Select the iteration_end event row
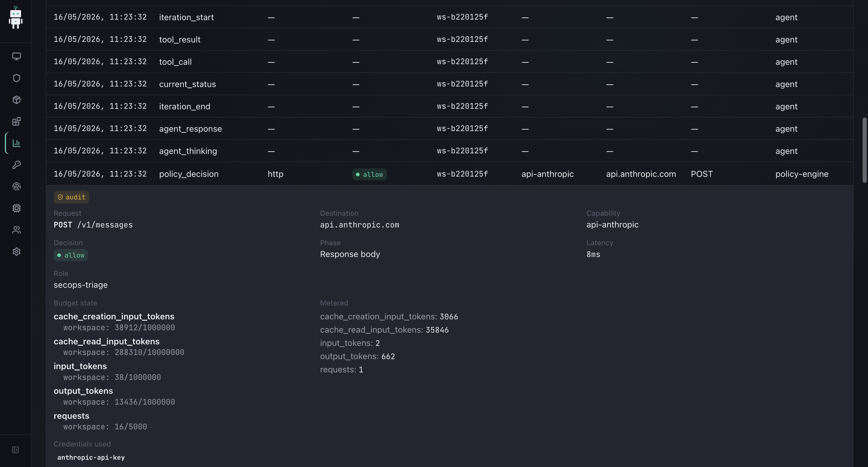Image resolution: width=868 pixels, height=467 pixels. pyautogui.click(x=449, y=106)
